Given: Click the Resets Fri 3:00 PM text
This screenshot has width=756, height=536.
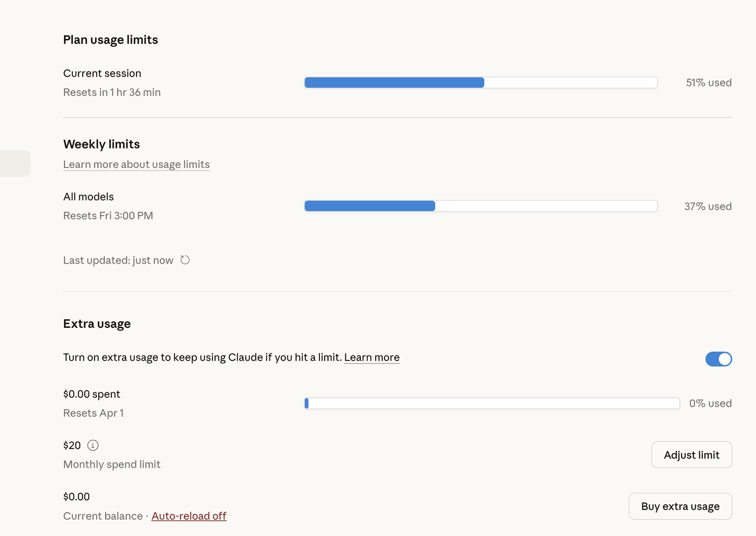Looking at the screenshot, I should pyautogui.click(x=108, y=216).
